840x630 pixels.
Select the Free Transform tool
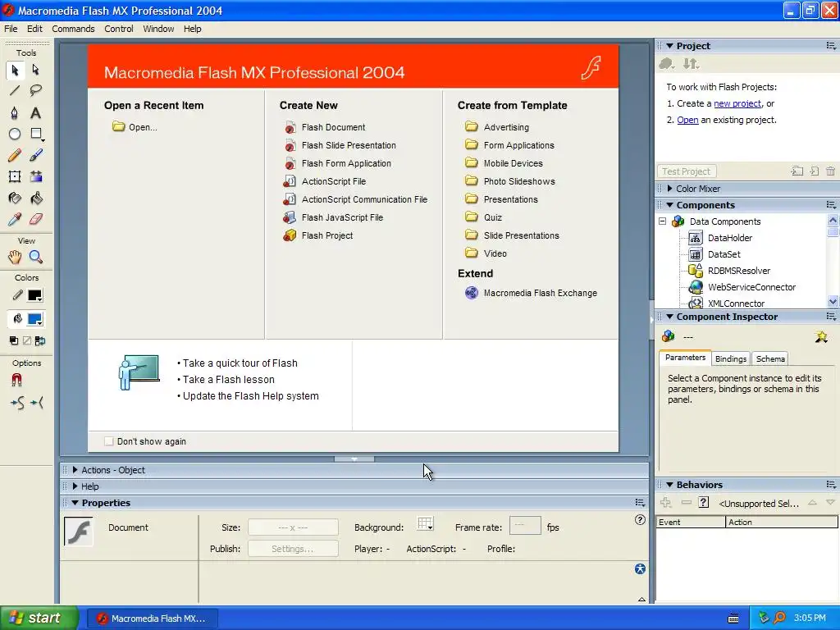coord(15,177)
